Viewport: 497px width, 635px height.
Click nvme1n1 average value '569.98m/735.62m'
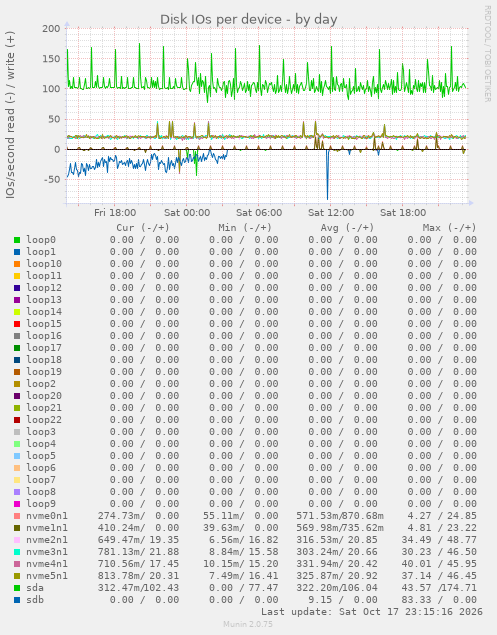[x=340, y=528]
